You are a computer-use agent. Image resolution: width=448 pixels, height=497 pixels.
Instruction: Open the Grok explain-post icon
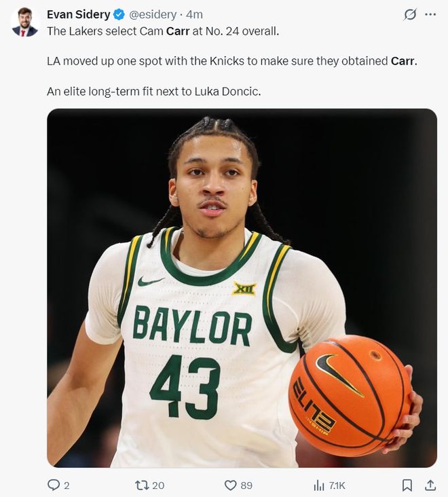(410, 14)
